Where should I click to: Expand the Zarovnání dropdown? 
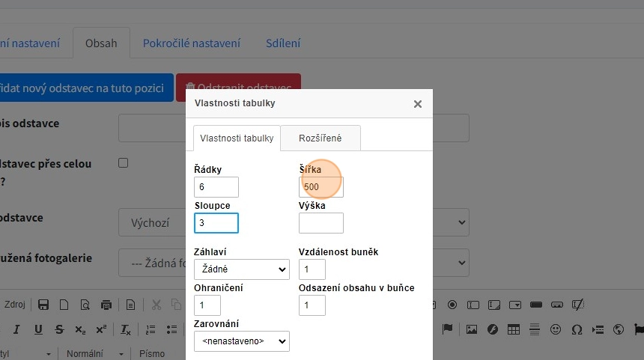pos(241,341)
